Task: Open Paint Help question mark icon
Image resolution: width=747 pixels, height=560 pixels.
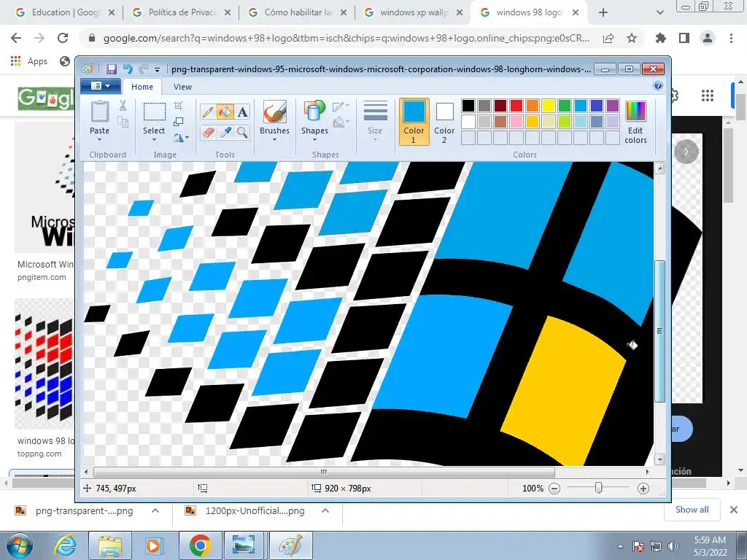Action: (x=658, y=86)
